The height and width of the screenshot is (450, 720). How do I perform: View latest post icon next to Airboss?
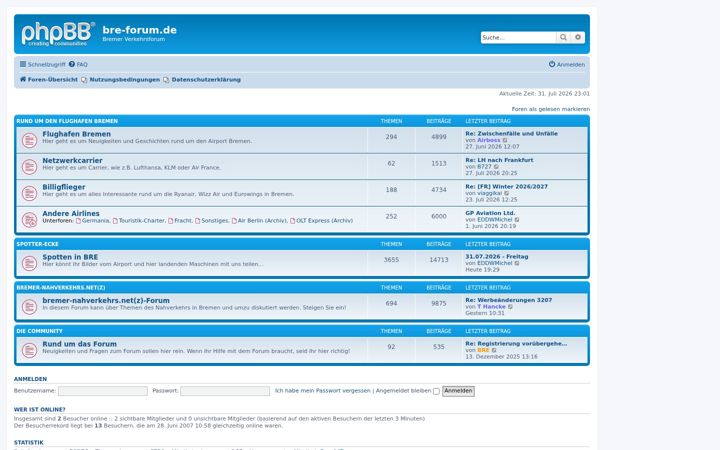pos(505,141)
